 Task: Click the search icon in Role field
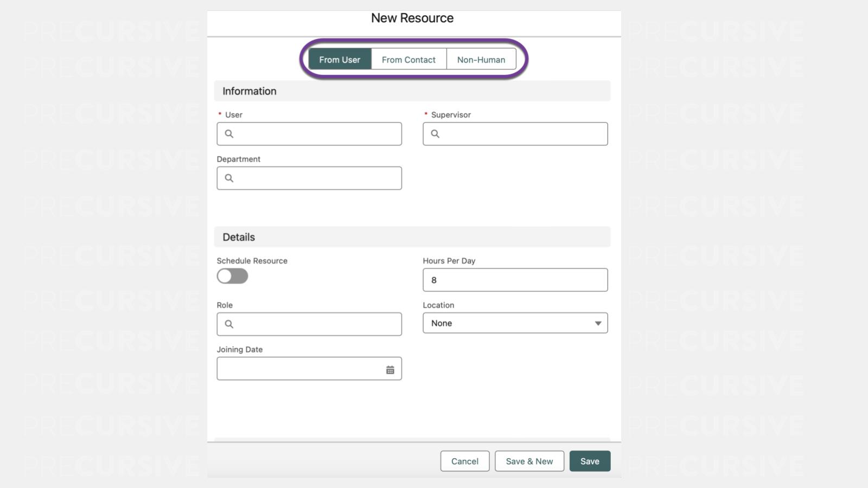click(229, 324)
